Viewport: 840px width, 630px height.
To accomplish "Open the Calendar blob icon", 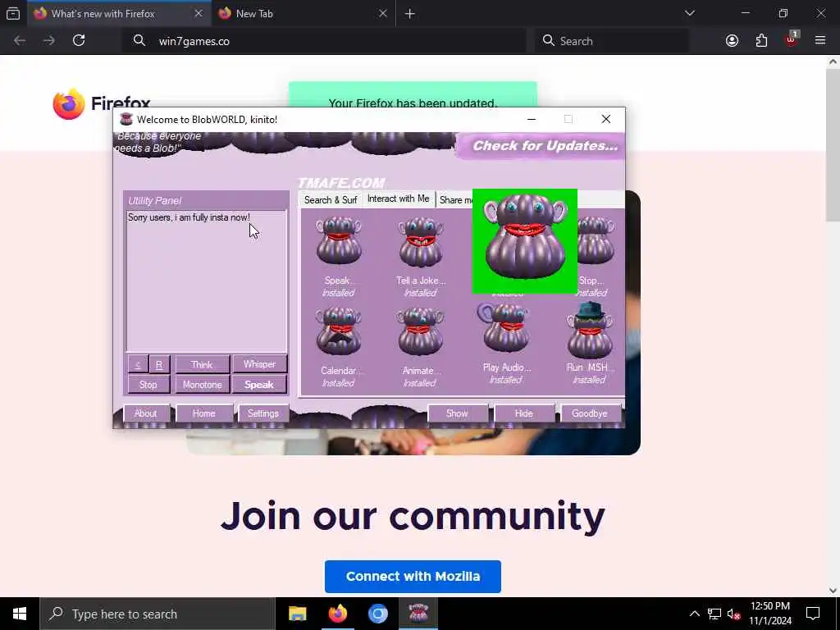I will pos(339,331).
